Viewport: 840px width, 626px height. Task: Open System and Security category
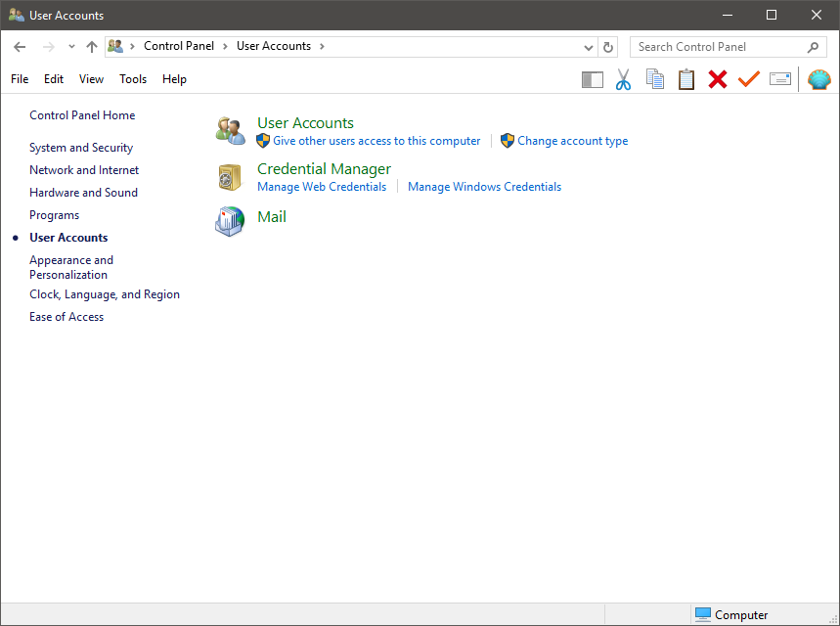pyautogui.click(x=81, y=148)
